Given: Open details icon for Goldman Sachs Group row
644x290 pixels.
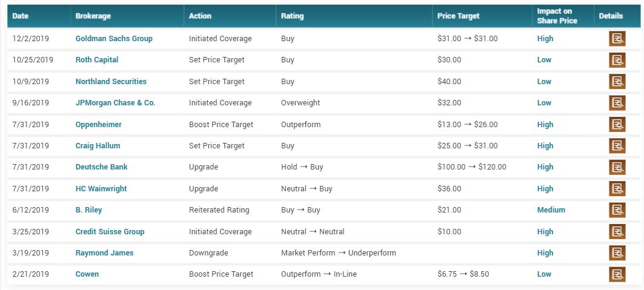Looking at the screenshot, I should pyautogui.click(x=617, y=39).
